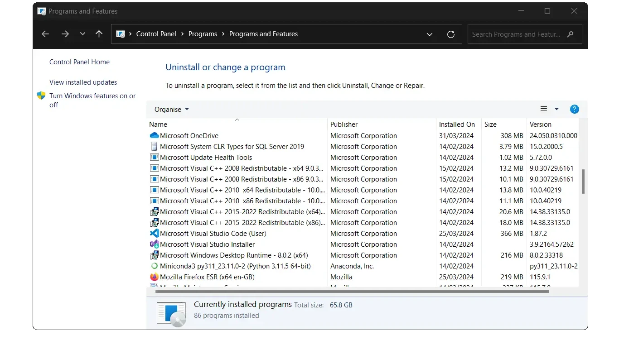Select Microsoft Update Health Tools name
The height and width of the screenshot is (364, 619).
[x=206, y=157]
